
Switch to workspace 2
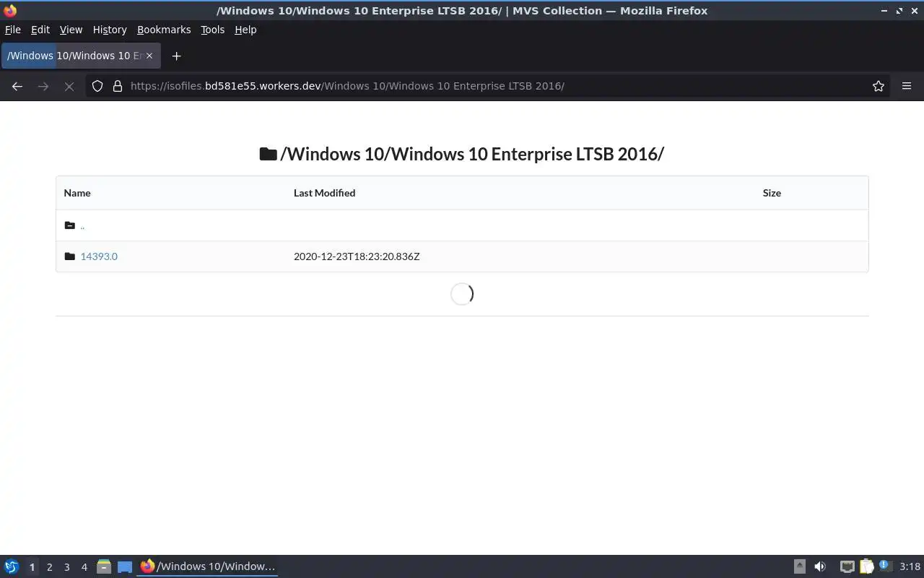click(x=49, y=567)
